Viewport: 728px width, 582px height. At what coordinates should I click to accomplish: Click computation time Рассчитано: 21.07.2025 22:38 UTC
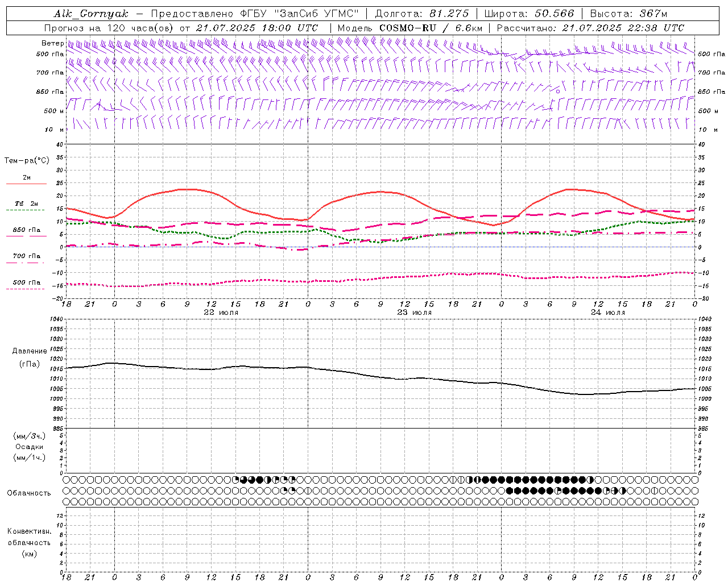pyautogui.click(x=590, y=28)
